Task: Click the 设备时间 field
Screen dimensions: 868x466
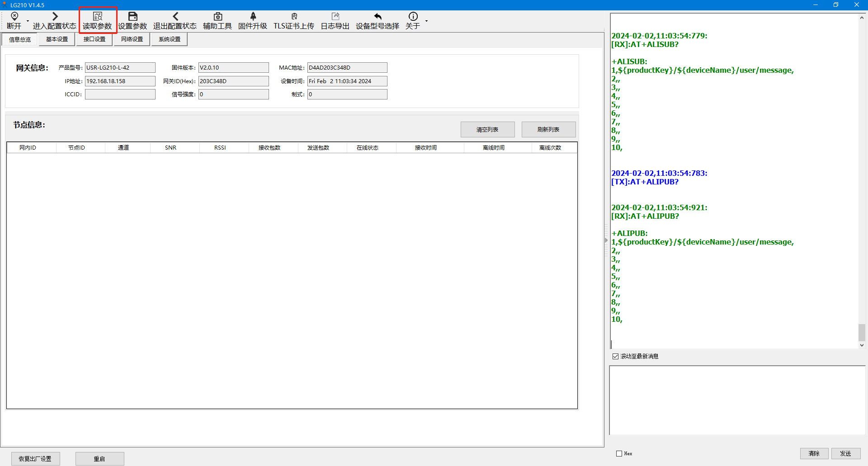Action: pyautogui.click(x=347, y=81)
